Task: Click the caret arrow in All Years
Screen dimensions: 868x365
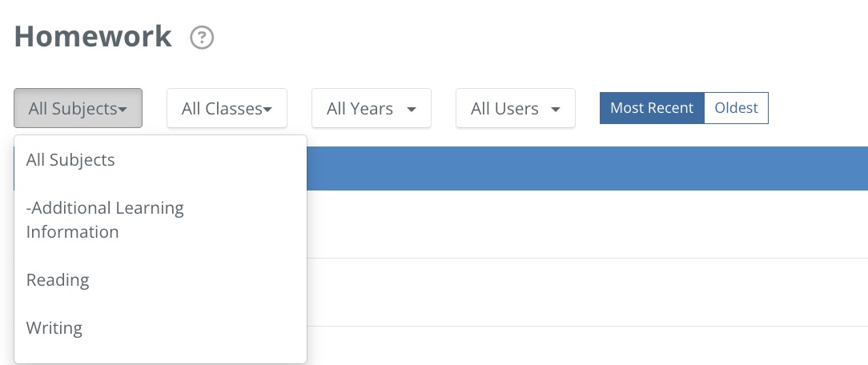Action: pos(412,109)
